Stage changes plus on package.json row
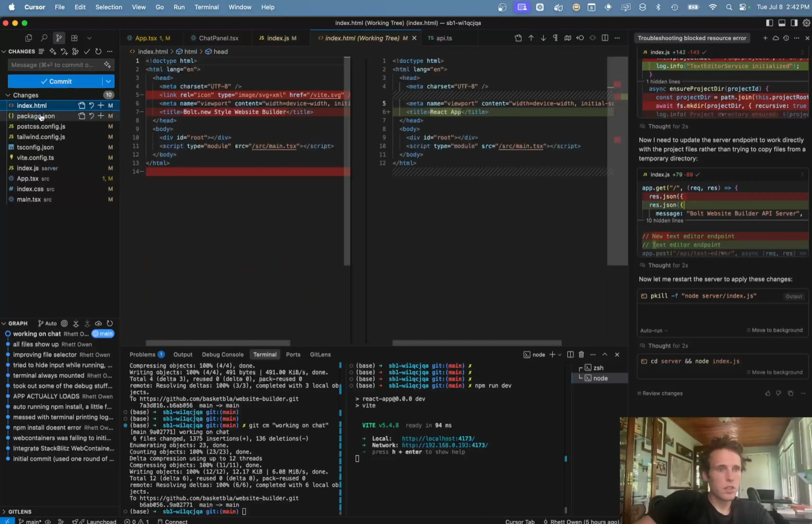Image resolution: width=812 pixels, height=524 pixels. pyautogui.click(x=101, y=116)
